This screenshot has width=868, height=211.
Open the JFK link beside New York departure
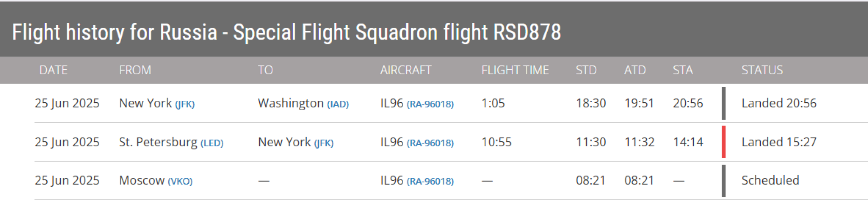pyautogui.click(x=185, y=104)
